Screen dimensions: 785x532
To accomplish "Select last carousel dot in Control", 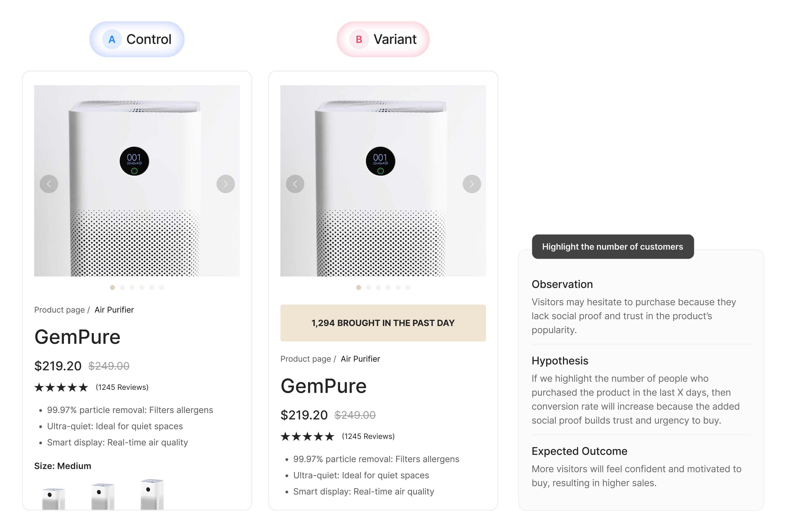I will click(161, 288).
